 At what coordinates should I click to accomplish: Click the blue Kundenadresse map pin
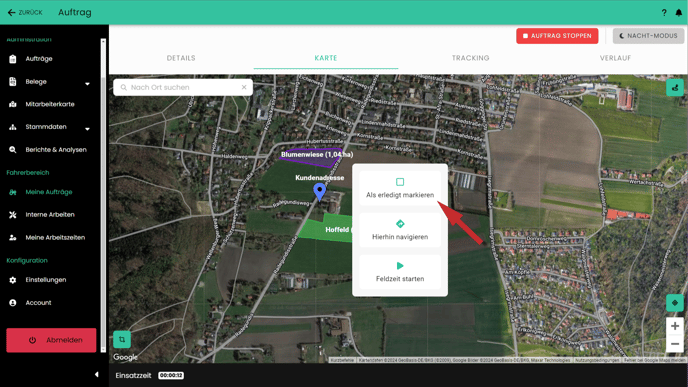(x=319, y=192)
